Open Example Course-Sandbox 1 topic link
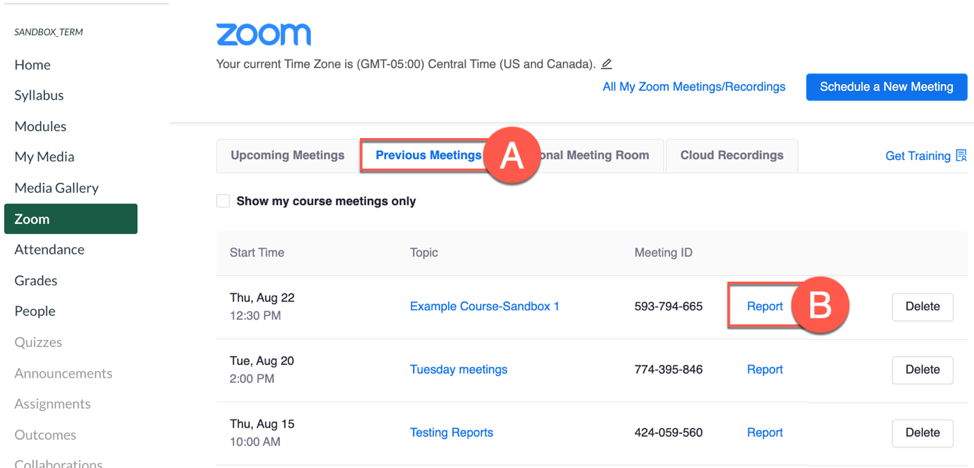This screenshot has height=468, width=974. pyautogui.click(x=484, y=306)
